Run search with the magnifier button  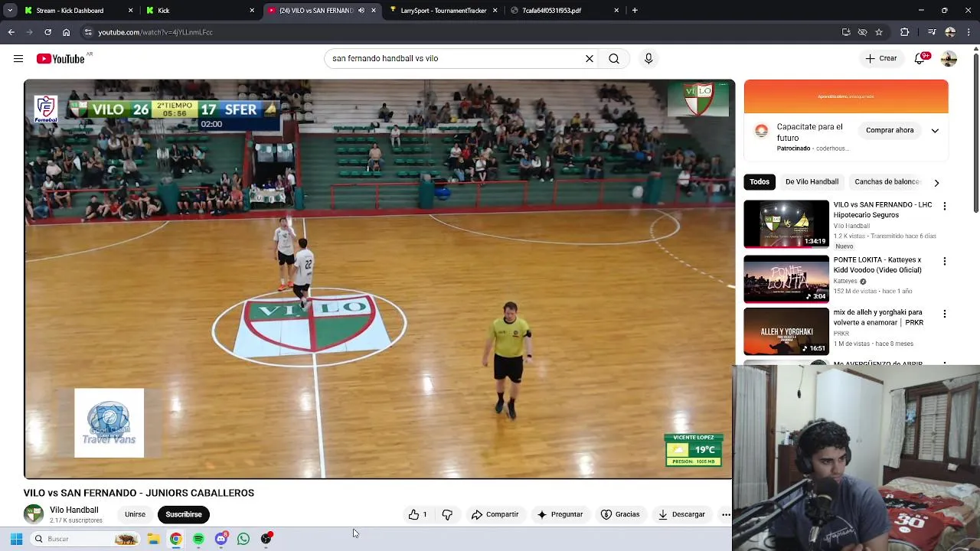click(614, 58)
